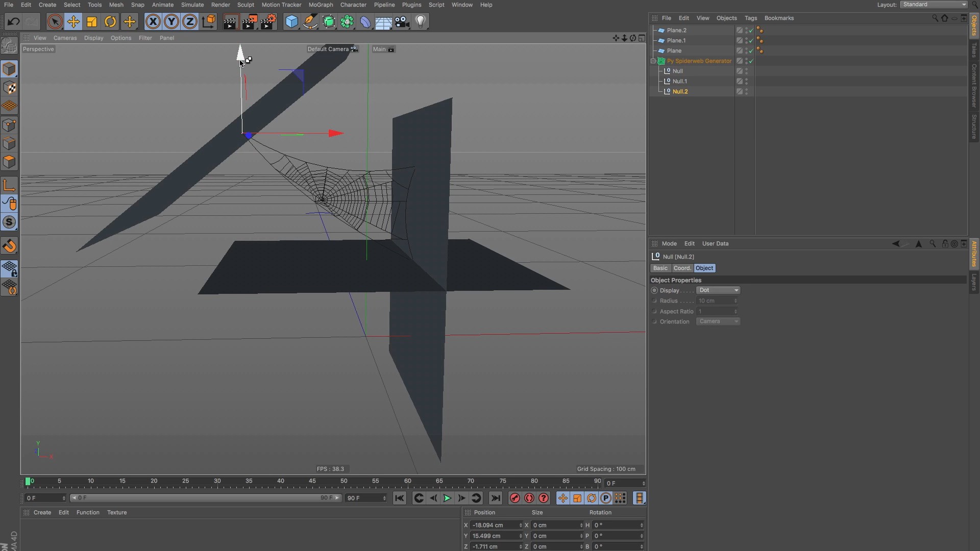Toggle green checkmark for Plane.2 object
980x551 pixels.
click(x=751, y=31)
